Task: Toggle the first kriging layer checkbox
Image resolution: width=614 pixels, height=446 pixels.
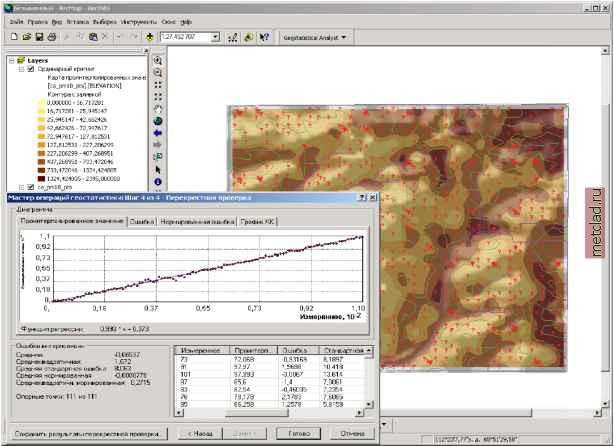Action: point(29,69)
